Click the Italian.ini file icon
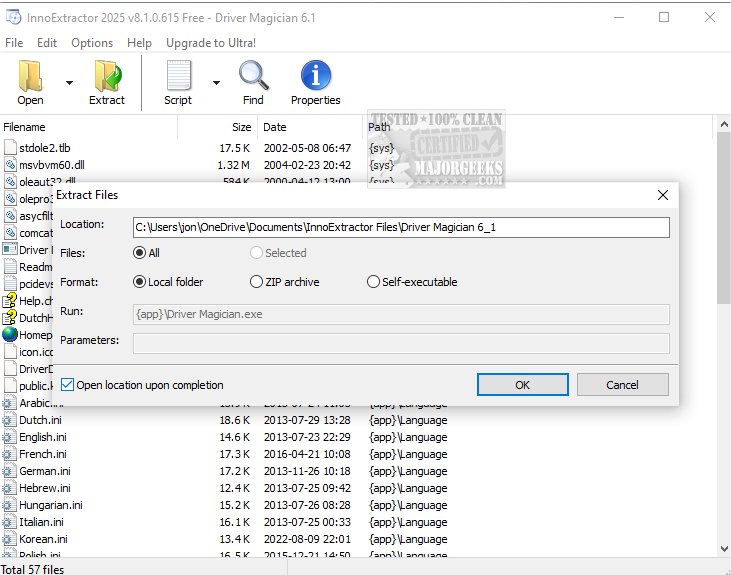Screen dimensions: 731x575 point(8,522)
